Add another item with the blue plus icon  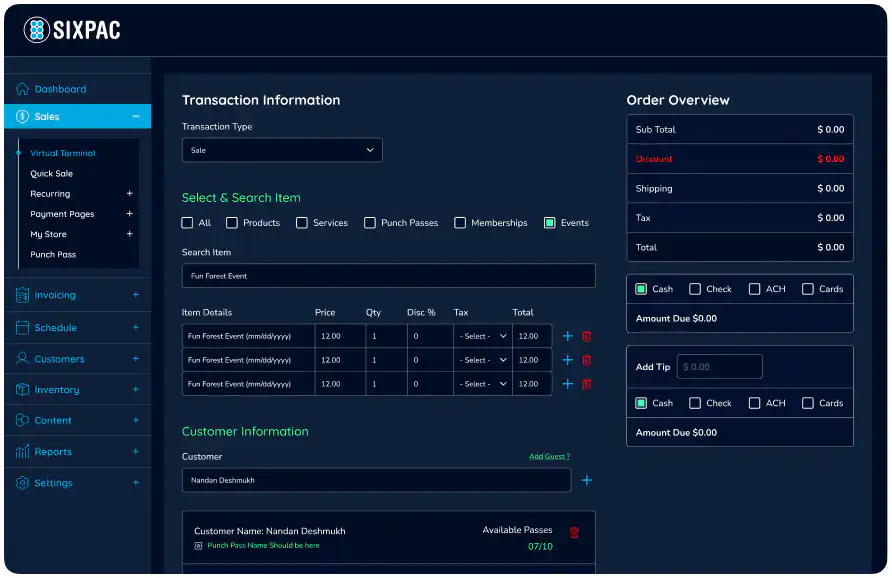click(x=569, y=335)
